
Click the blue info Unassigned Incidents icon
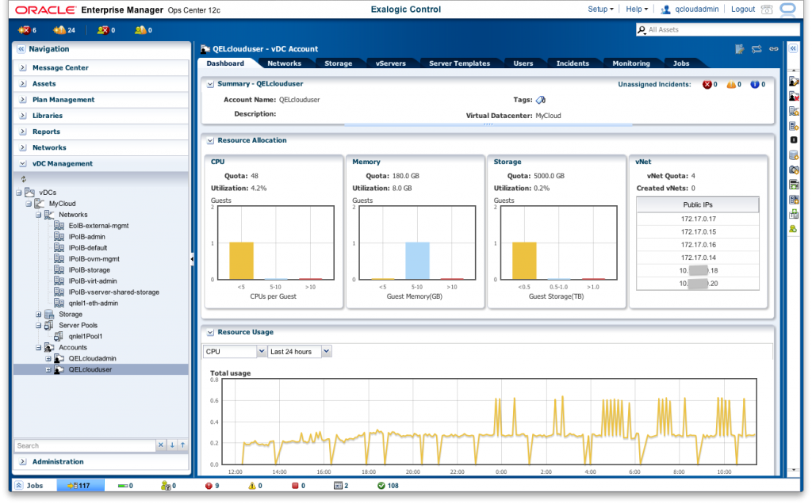[755, 85]
